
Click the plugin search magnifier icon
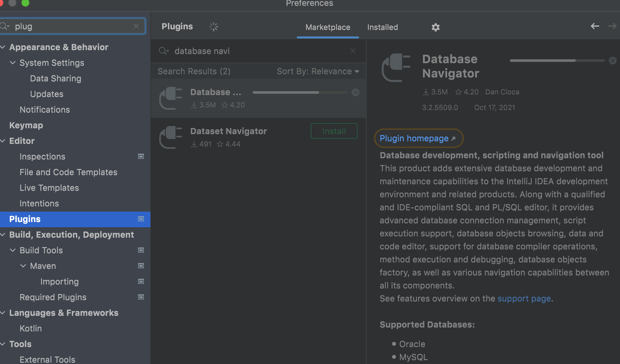click(163, 51)
